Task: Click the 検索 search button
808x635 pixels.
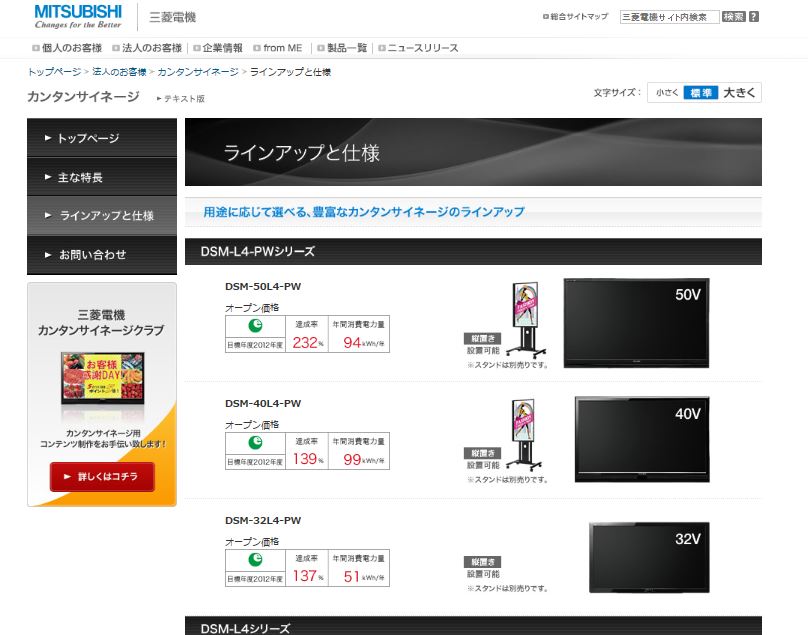Action: click(733, 16)
